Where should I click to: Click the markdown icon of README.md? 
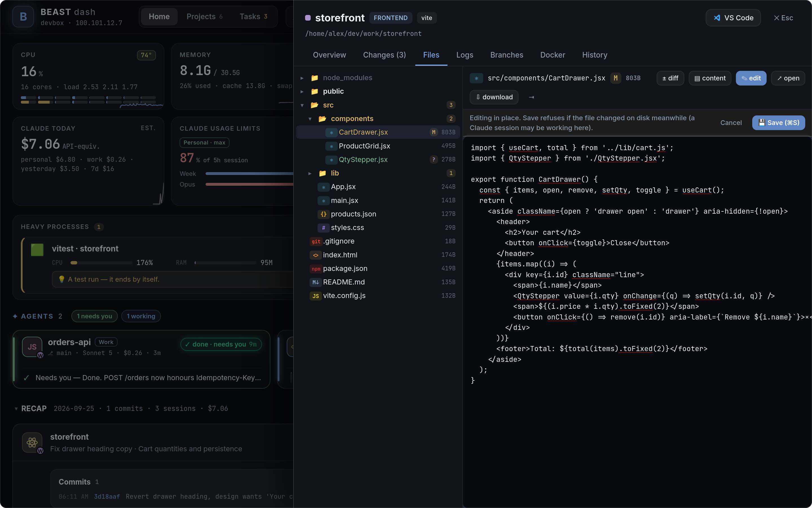coord(316,282)
